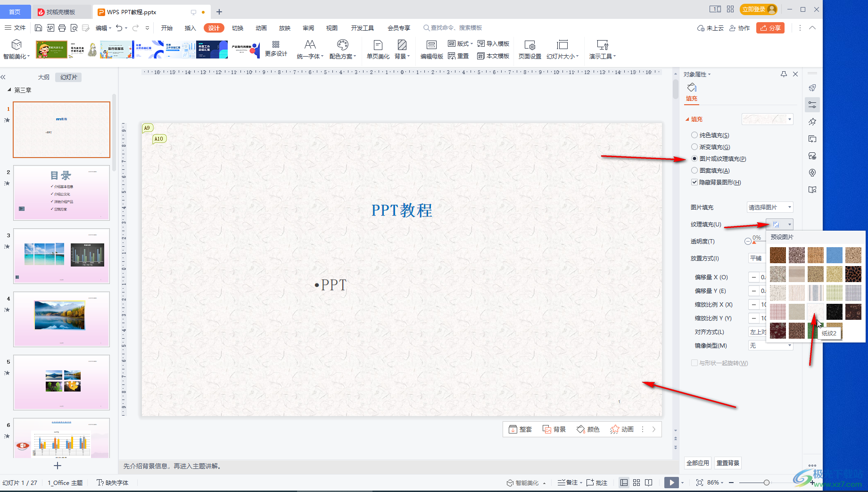The image size is (868, 492).
Task: Select the blue texture swatch
Action: (x=835, y=255)
